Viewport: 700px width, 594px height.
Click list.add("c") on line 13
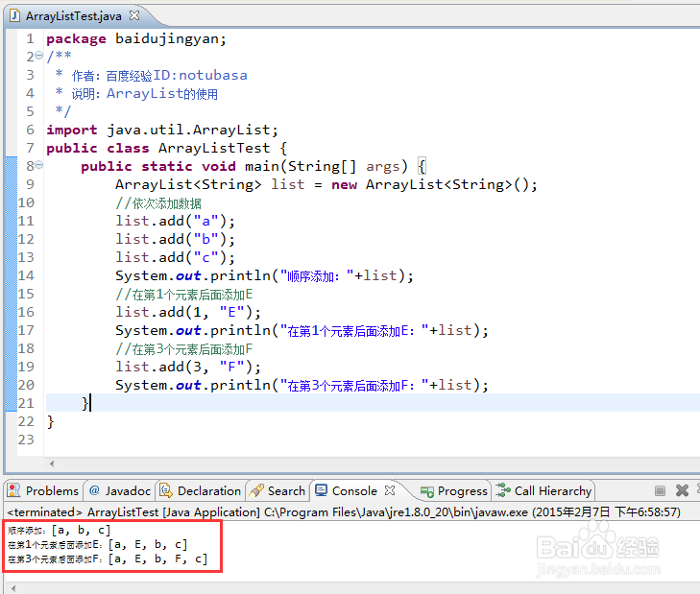[175, 257]
